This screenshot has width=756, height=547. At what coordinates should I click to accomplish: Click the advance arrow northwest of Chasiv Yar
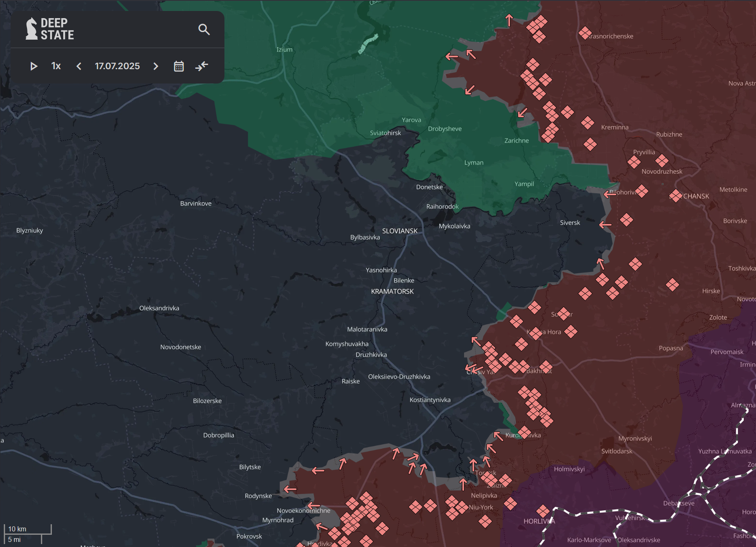point(475,341)
